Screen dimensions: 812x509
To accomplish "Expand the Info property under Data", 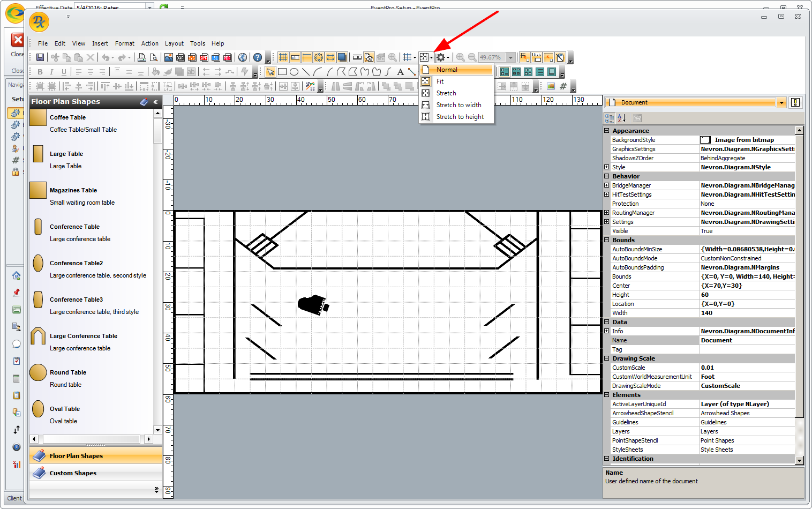I will click(607, 331).
